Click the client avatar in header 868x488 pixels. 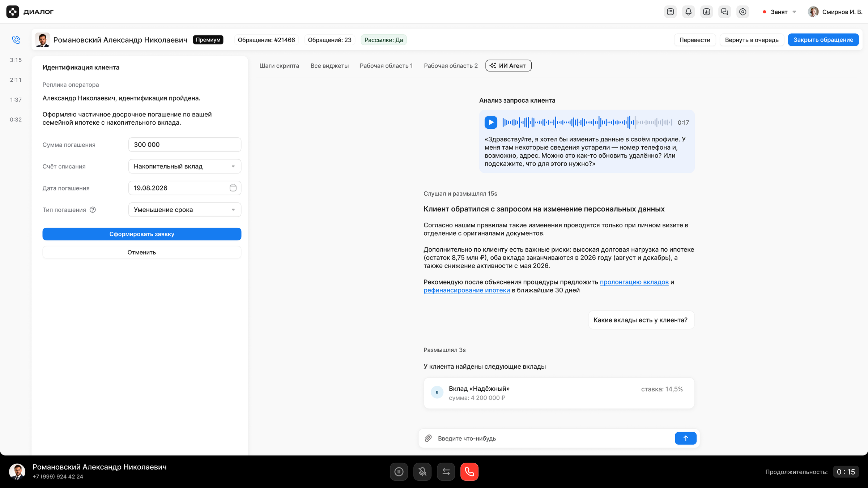(42, 40)
